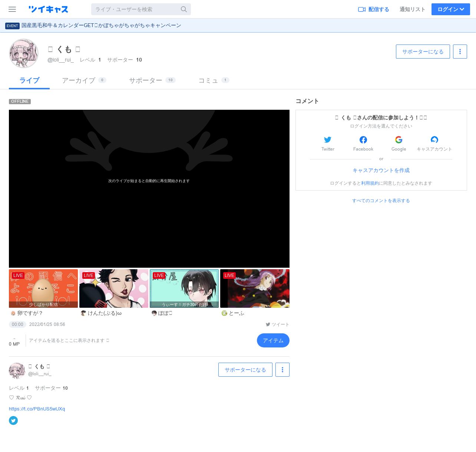Click the search magnifier icon
This screenshot has height=452, width=476.
[x=184, y=9]
